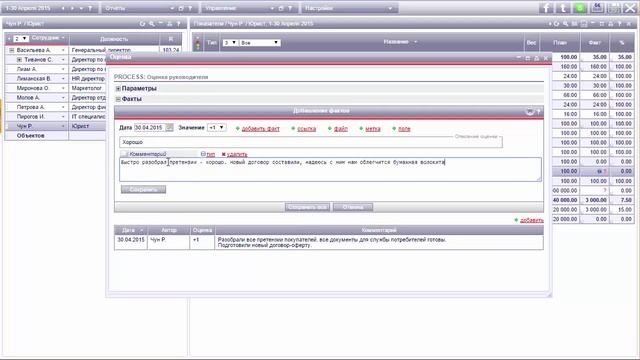Click the help icon beside Отчеты menu
Screen dimensions: 640x360
(191, 8)
